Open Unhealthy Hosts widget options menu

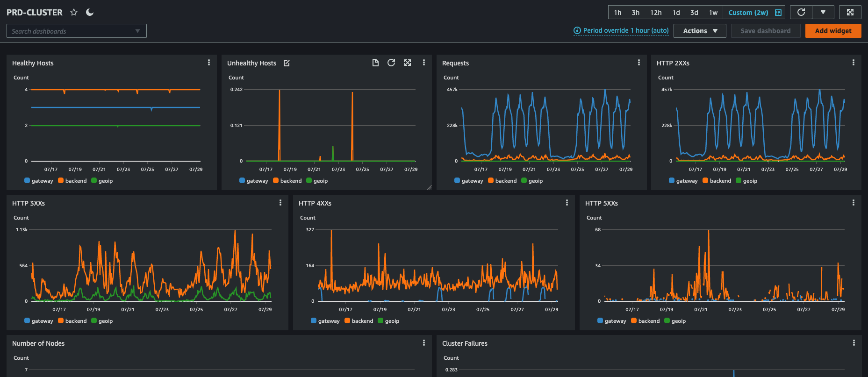click(x=424, y=63)
